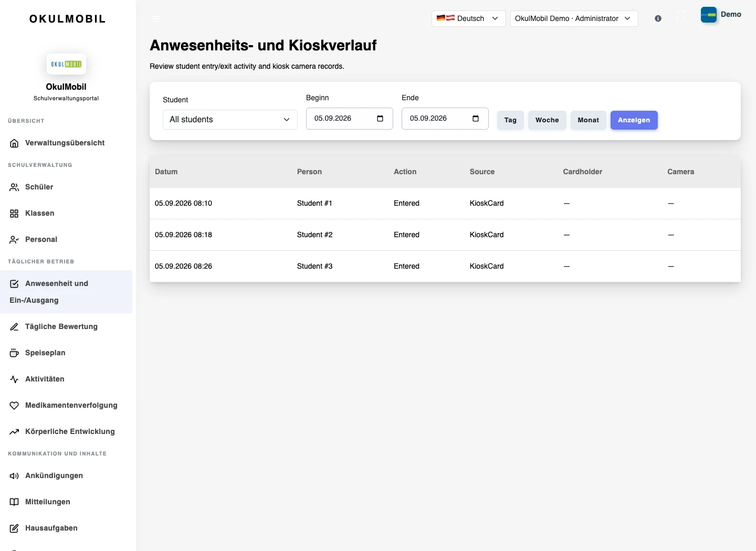Viewport: 756px width, 551px height.
Task: Open calendar picker in Ende date field
Action: (x=476, y=119)
